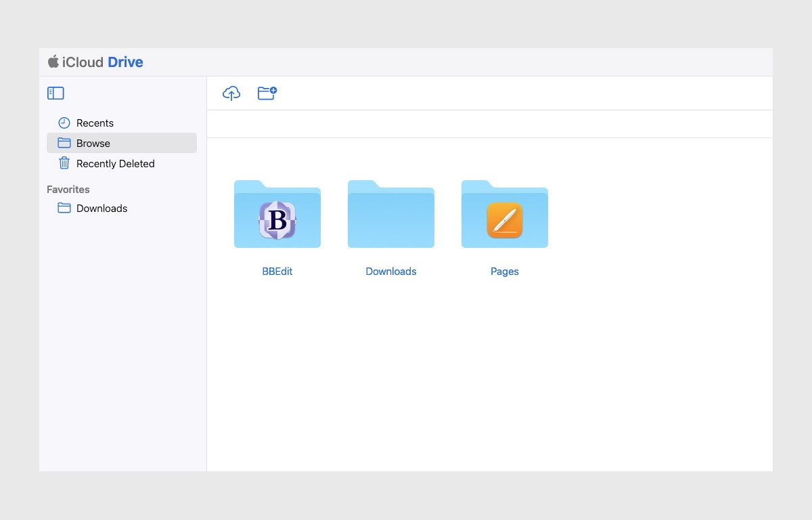
Task: Click the Downloads folder name in grid
Action: tap(391, 272)
